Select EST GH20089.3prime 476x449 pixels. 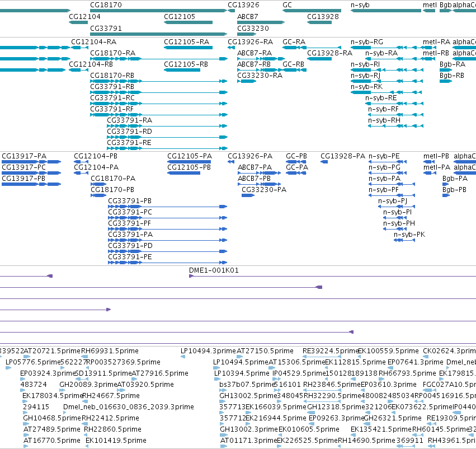pos(88,385)
